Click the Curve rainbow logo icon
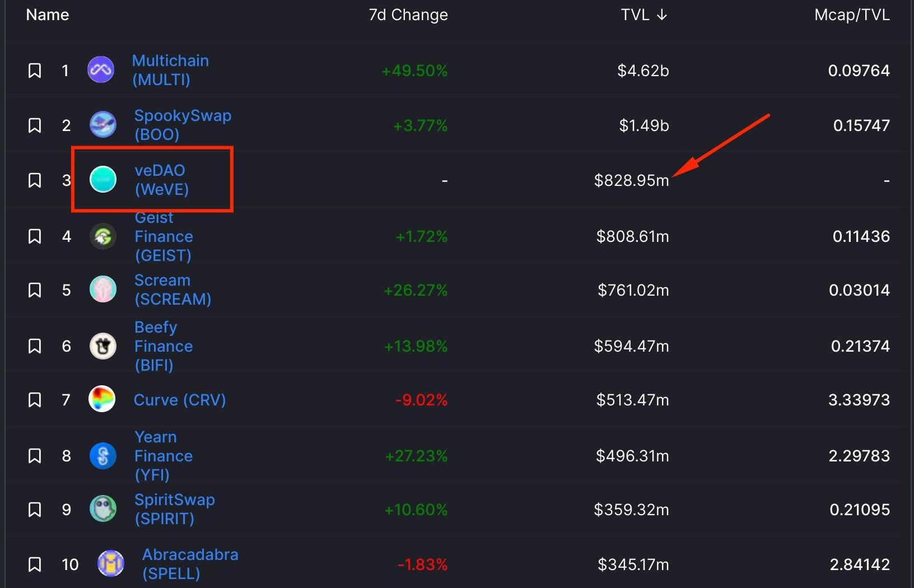The width and height of the screenshot is (914, 588). pyautogui.click(x=102, y=399)
